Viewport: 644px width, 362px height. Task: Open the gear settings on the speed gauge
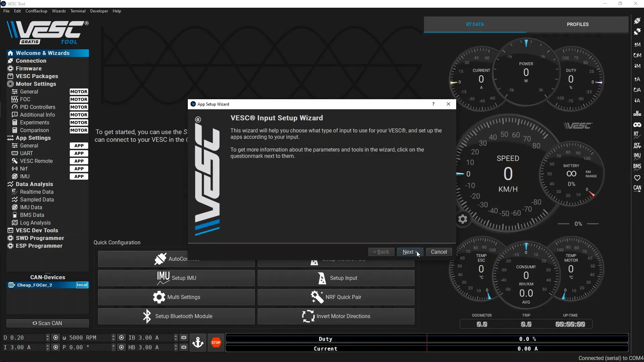point(463,219)
